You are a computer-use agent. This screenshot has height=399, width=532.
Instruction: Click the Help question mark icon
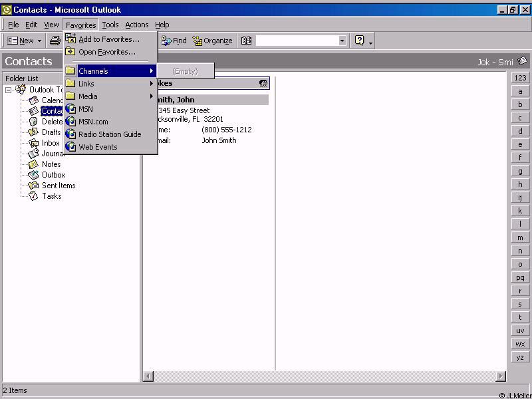point(359,41)
